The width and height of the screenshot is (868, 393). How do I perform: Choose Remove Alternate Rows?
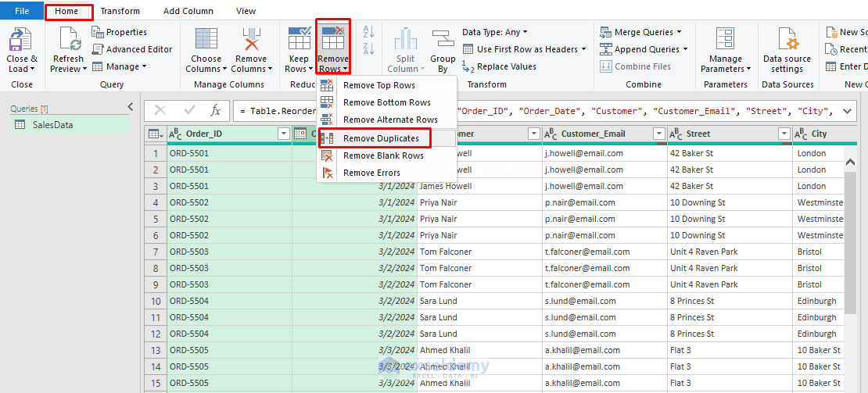coord(387,120)
